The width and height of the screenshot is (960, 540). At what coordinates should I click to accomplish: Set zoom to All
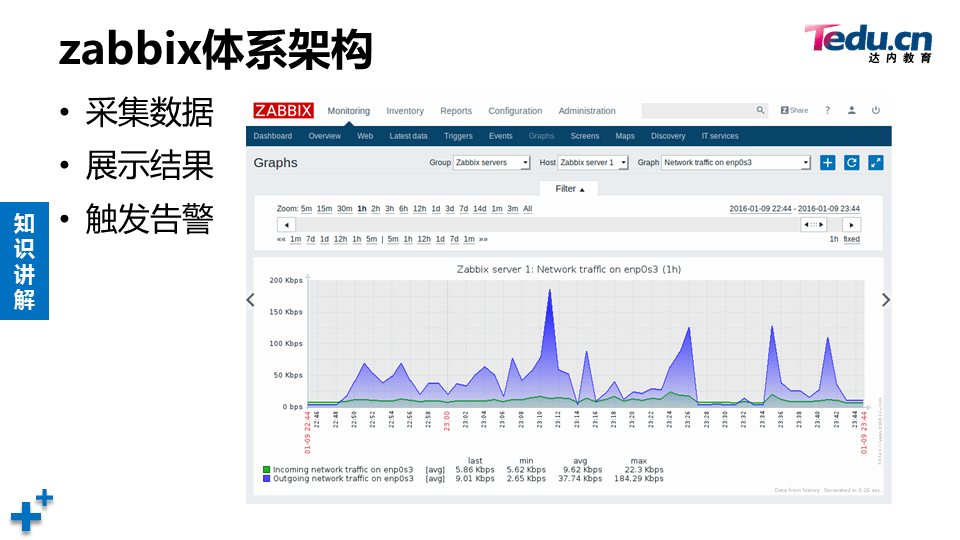point(528,209)
